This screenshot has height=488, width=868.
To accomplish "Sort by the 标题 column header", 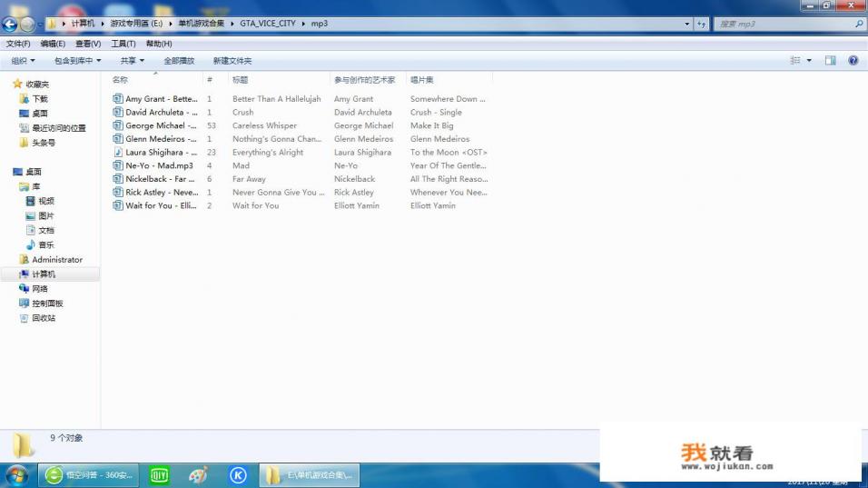I will tap(241, 80).
